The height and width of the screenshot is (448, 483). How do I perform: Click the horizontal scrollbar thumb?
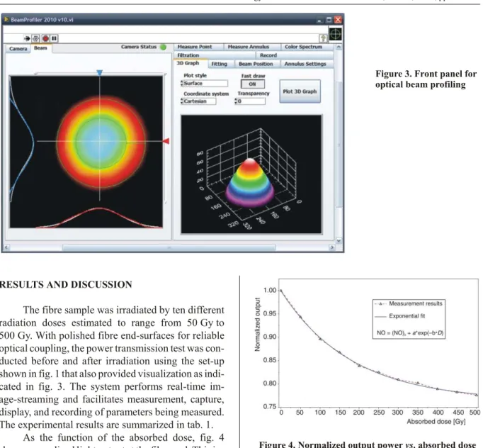[x=169, y=247]
